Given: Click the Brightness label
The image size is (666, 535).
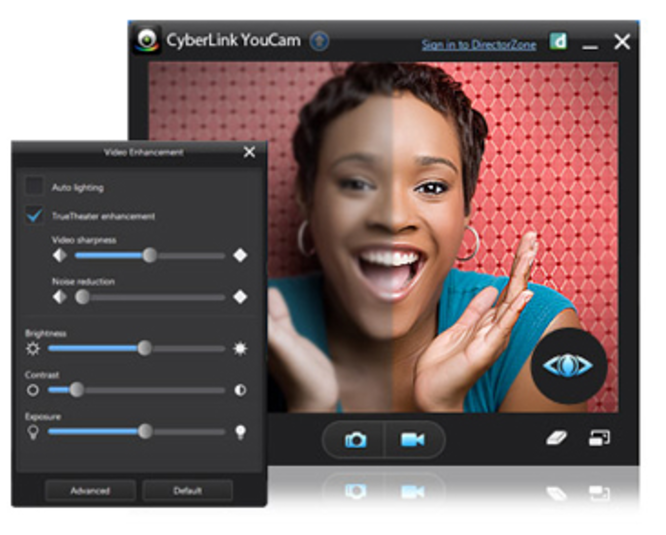Looking at the screenshot, I should (x=46, y=333).
